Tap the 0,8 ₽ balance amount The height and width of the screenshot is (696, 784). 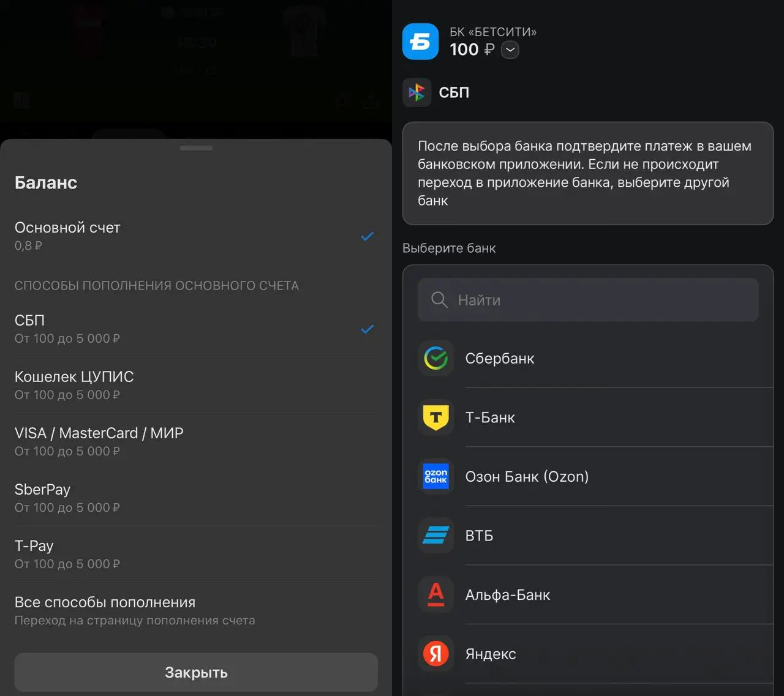[x=28, y=245]
